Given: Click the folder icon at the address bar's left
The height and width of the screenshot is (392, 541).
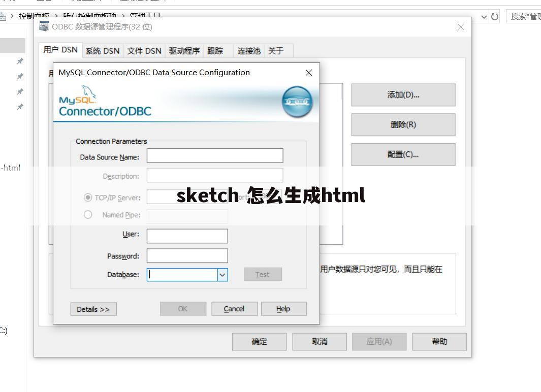Looking at the screenshot, I should 3,16.
